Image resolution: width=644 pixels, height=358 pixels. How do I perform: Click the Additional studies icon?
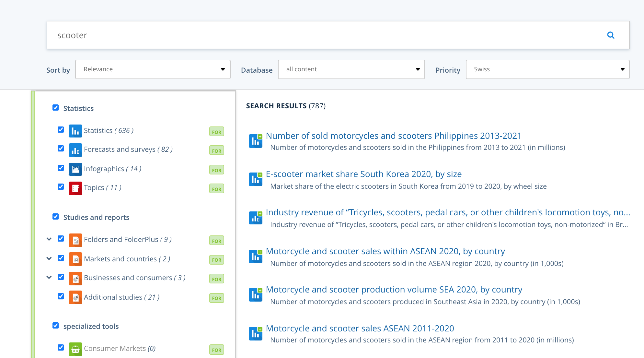(x=75, y=297)
